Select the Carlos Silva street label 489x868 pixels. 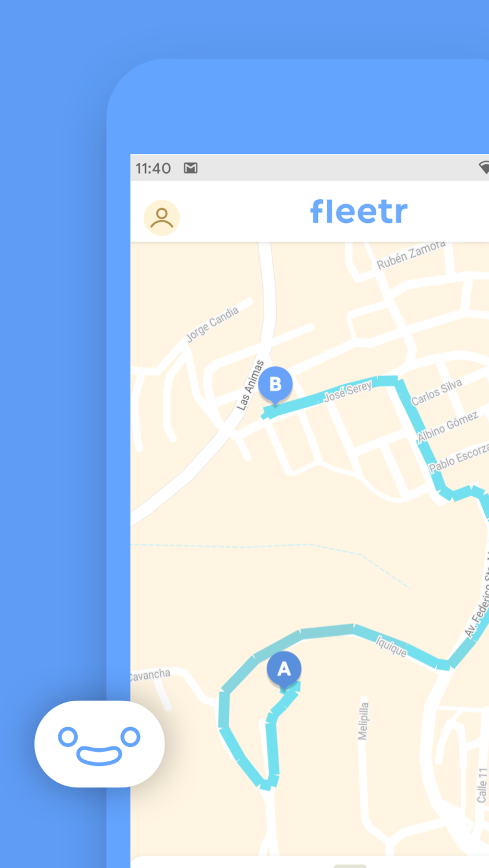point(436,392)
